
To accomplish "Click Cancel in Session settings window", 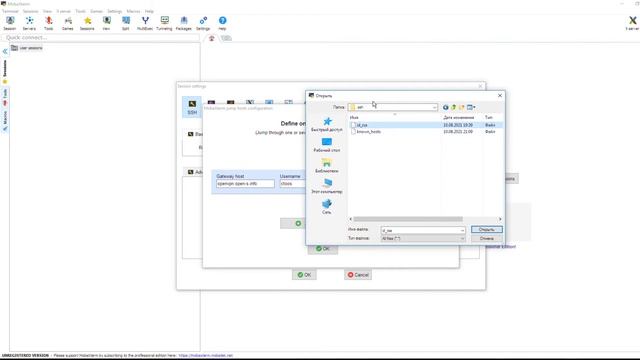I will (358, 275).
